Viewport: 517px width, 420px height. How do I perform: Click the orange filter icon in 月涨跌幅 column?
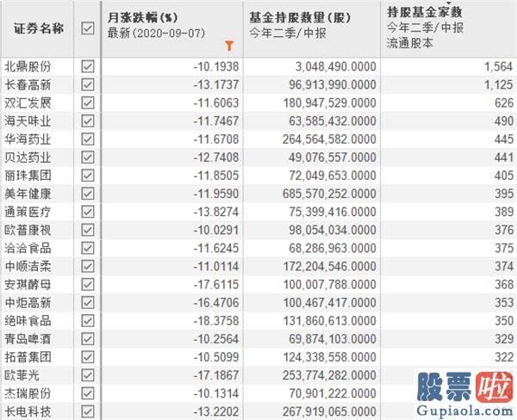(229, 46)
